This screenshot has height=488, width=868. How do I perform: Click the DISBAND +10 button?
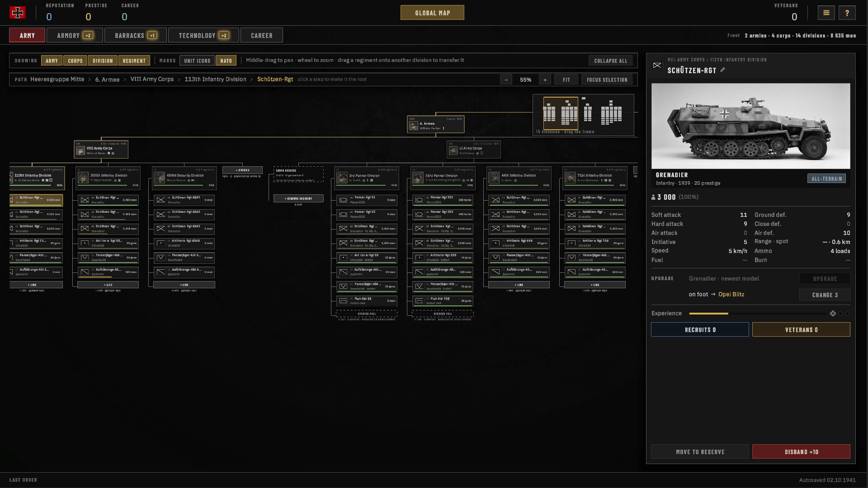click(801, 452)
